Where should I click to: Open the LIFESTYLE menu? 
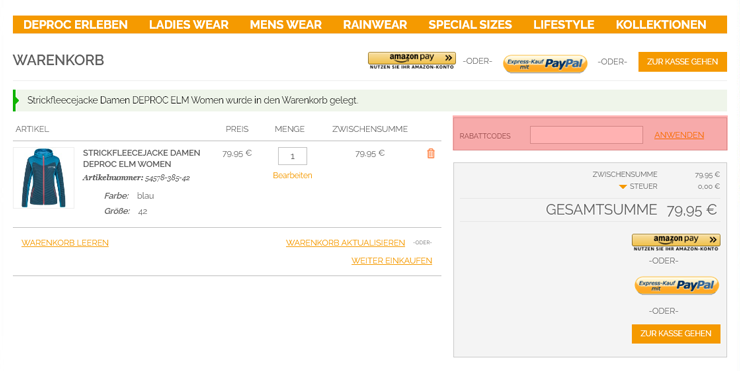coord(563,25)
